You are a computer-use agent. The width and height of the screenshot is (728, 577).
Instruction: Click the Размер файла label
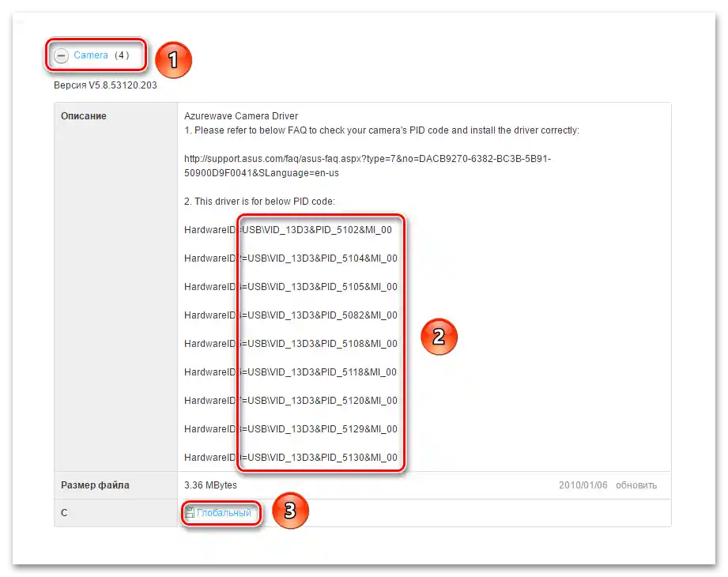pos(95,485)
